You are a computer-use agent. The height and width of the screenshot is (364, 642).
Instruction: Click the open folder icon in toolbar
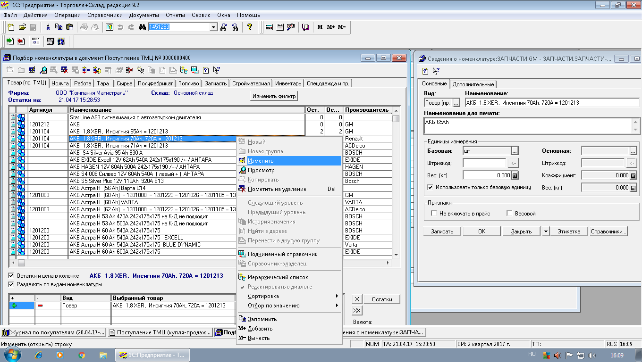click(x=22, y=27)
